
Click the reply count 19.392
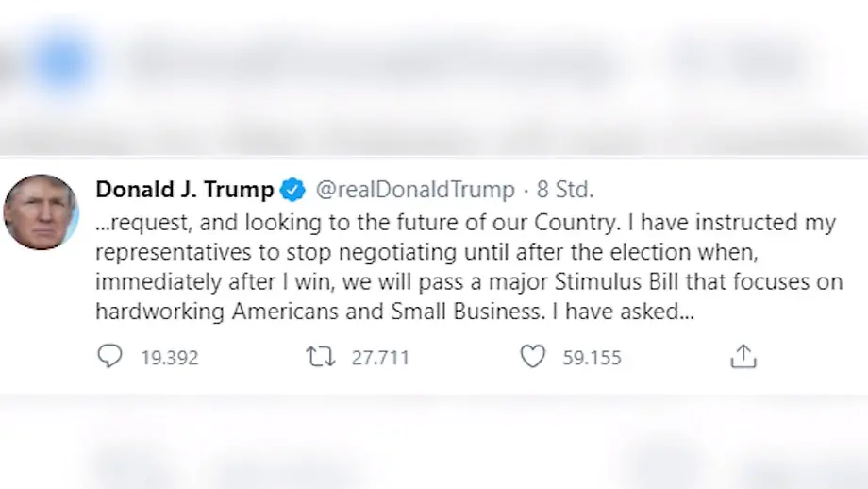(170, 358)
